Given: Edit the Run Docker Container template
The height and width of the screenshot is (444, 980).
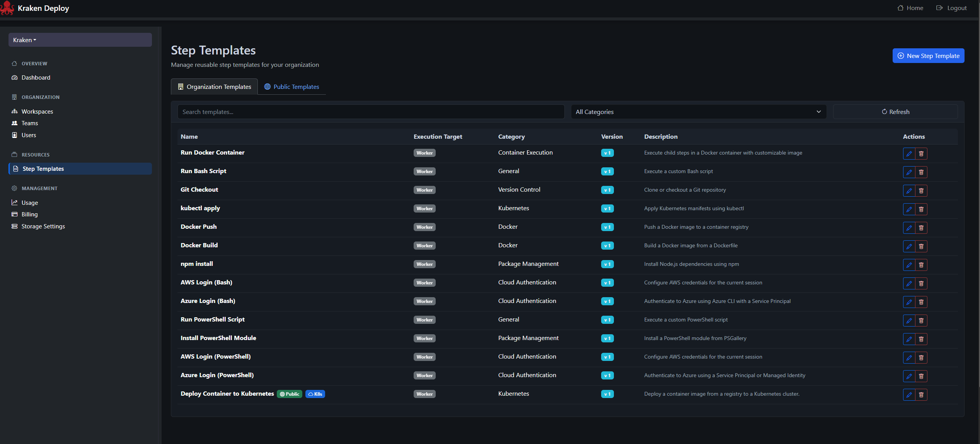Looking at the screenshot, I should 909,153.
